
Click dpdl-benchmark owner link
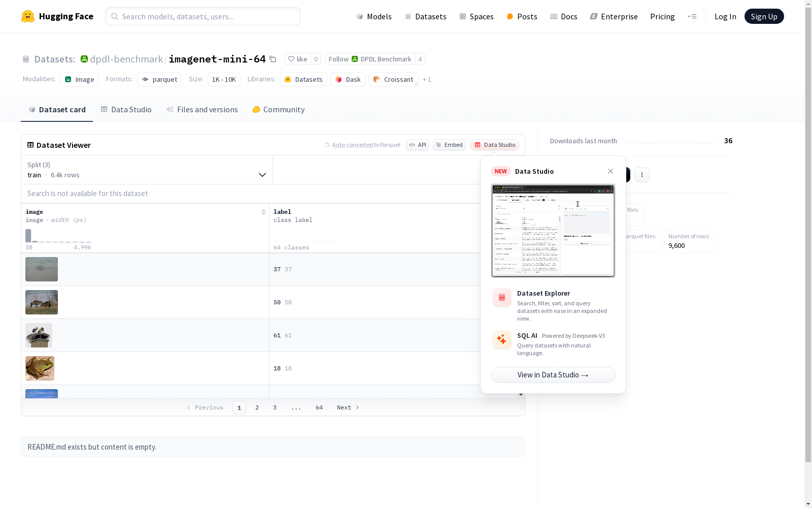click(126, 59)
